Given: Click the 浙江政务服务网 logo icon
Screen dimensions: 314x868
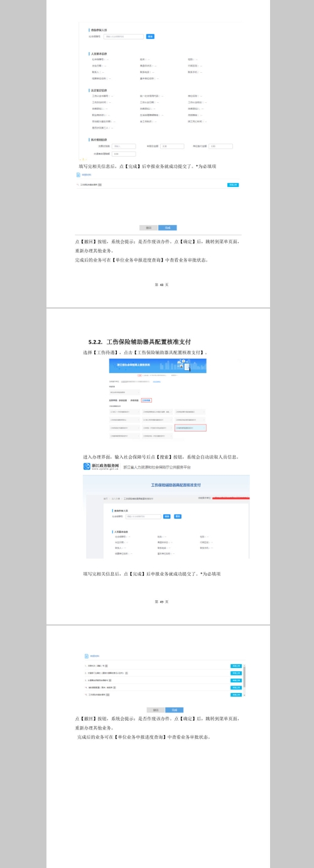Looking at the screenshot, I should pos(87,466).
